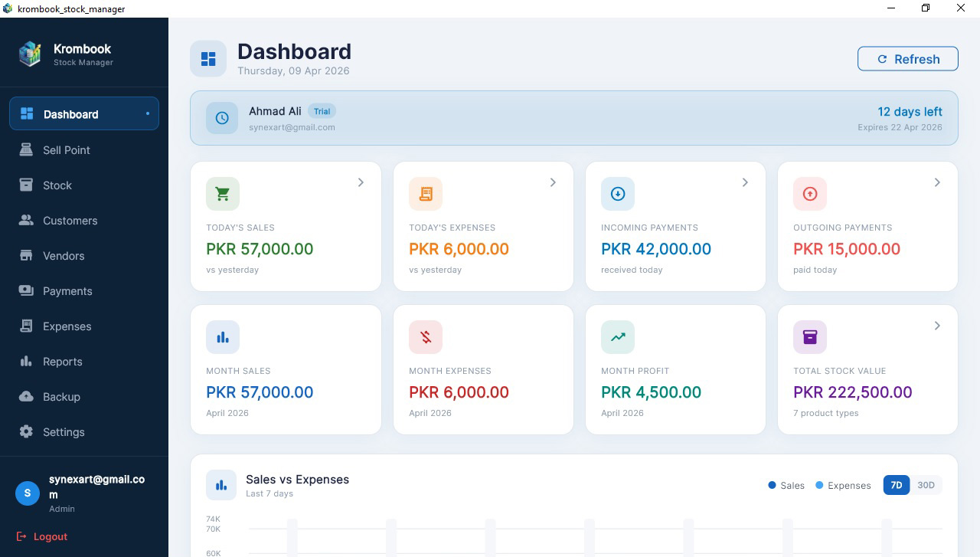Open details arrow on Incoming Payments card

745,182
